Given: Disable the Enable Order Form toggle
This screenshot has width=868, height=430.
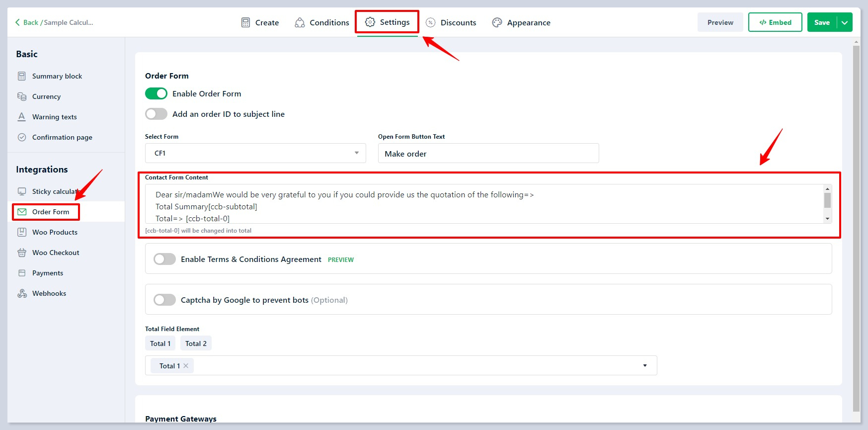Looking at the screenshot, I should click(x=156, y=93).
